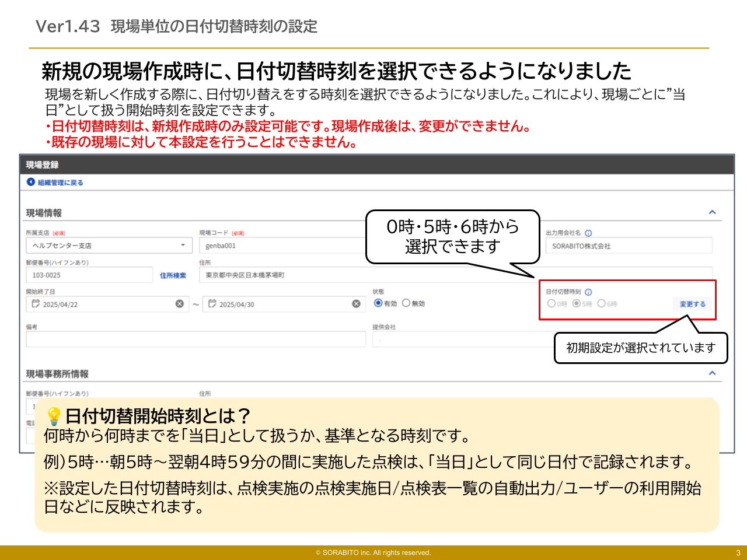This screenshot has height=560, width=747.
Task: Click the postal code field showing 103-0025
Action: coord(88,274)
